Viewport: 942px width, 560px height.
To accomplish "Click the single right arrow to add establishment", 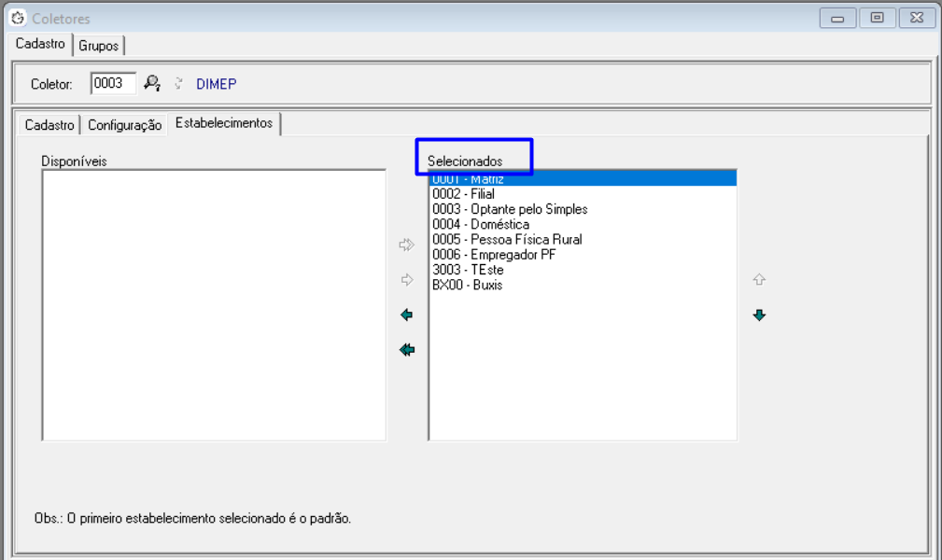I will pos(406,280).
